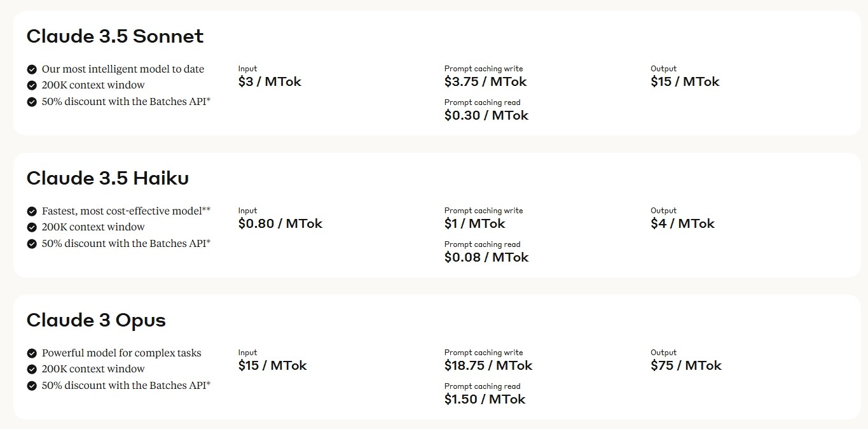This screenshot has height=429, width=868.
Task: Click the checkmark icon next to Haiku's Batches API discount
Action: [x=32, y=244]
